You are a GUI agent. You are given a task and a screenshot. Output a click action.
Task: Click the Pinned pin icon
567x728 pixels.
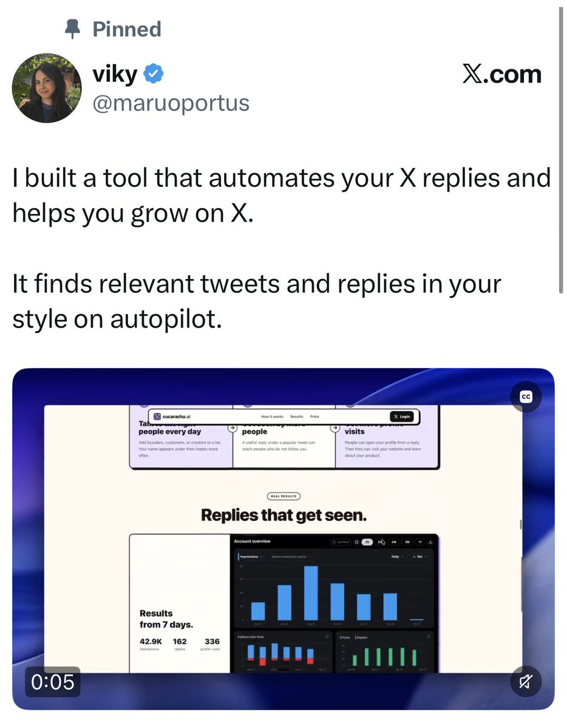[72, 29]
